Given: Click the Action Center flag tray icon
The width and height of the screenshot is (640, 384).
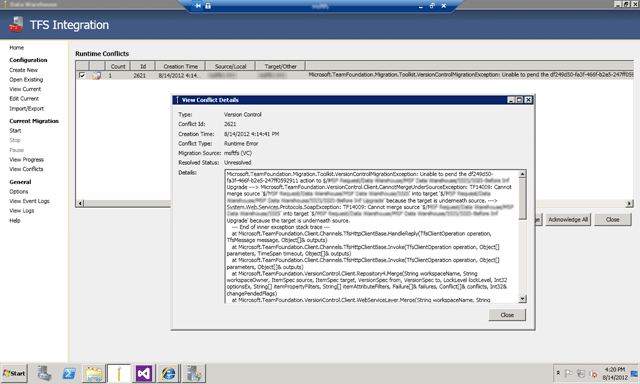Looking at the screenshot, I should click(x=569, y=373).
